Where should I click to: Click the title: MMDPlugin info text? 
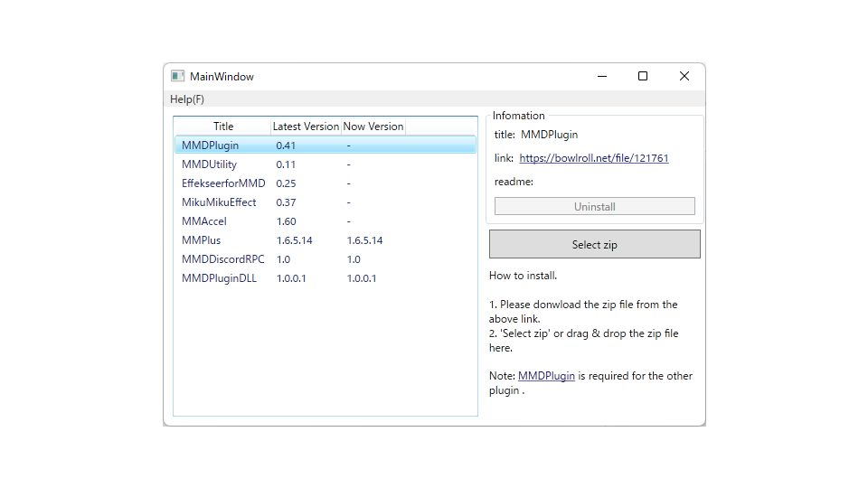(x=536, y=135)
